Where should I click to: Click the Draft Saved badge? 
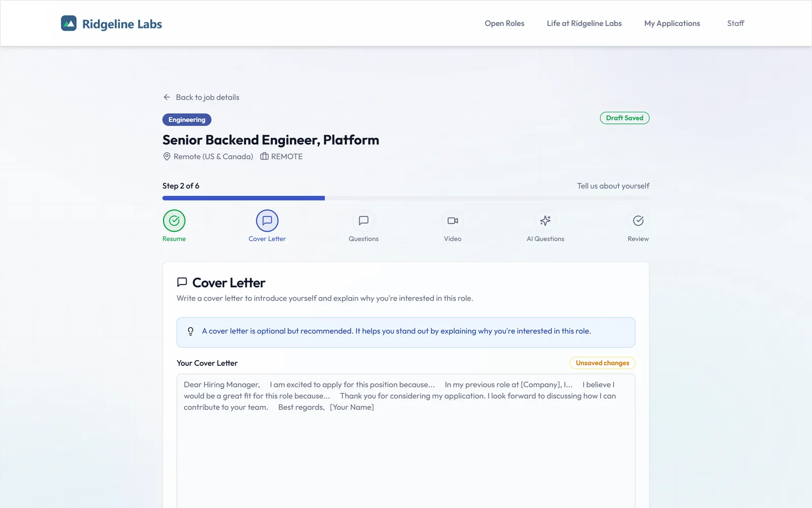point(625,118)
